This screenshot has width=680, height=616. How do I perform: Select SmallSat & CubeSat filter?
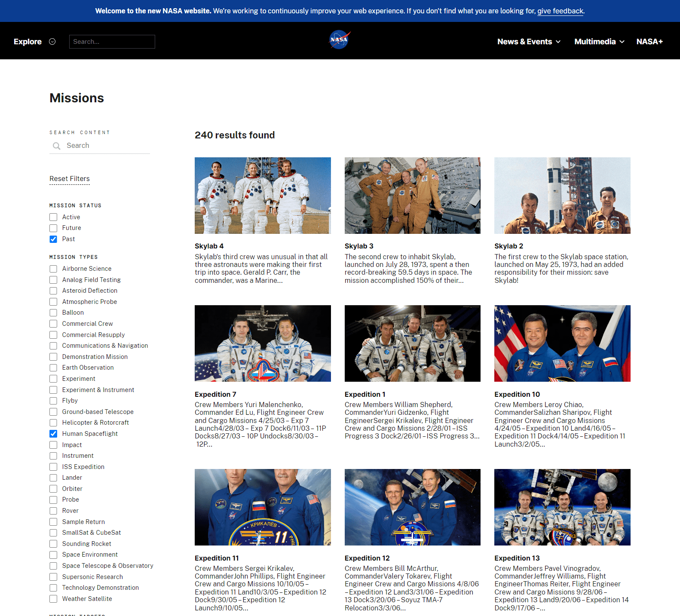53,533
